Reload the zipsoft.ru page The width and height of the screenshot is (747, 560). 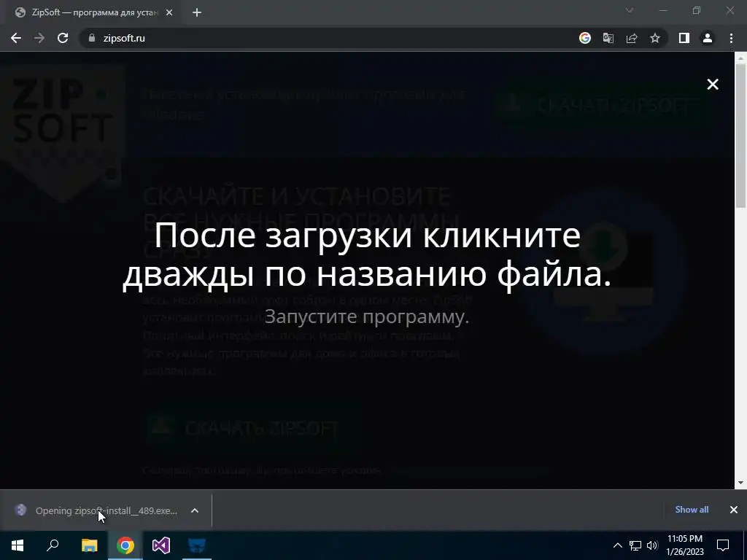coord(63,38)
